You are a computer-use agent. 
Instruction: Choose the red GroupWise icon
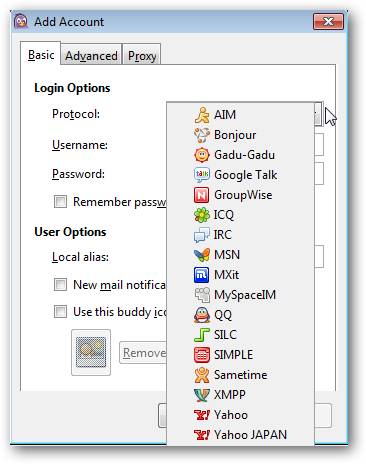point(202,195)
